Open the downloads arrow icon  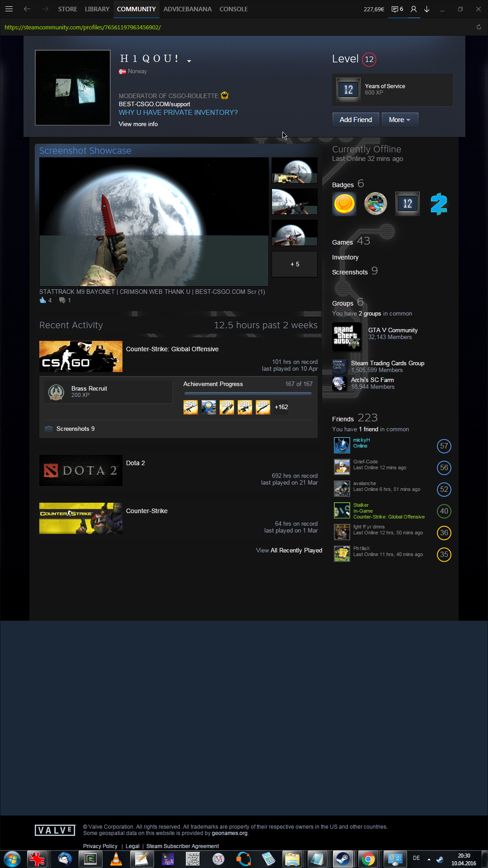pos(427,9)
